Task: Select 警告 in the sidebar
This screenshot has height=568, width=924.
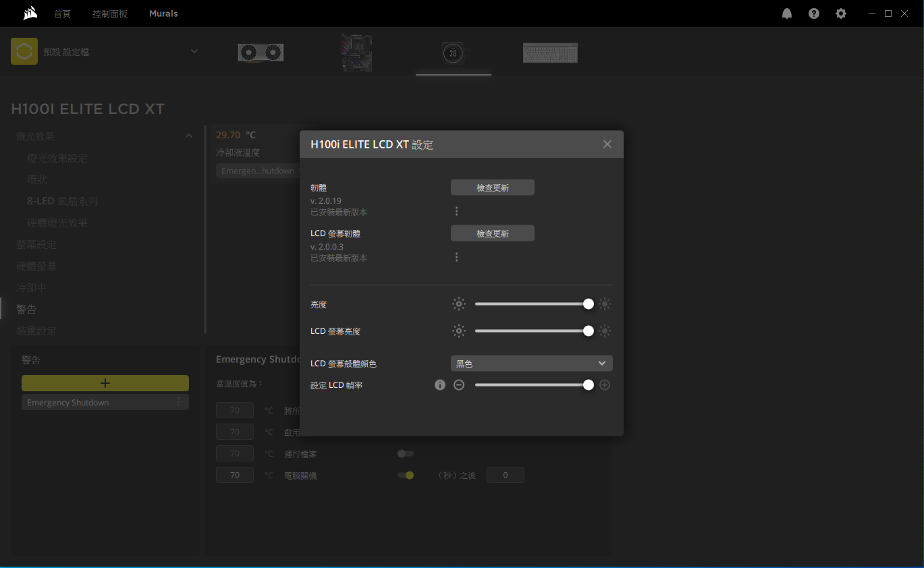Action: click(x=26, y=309)
